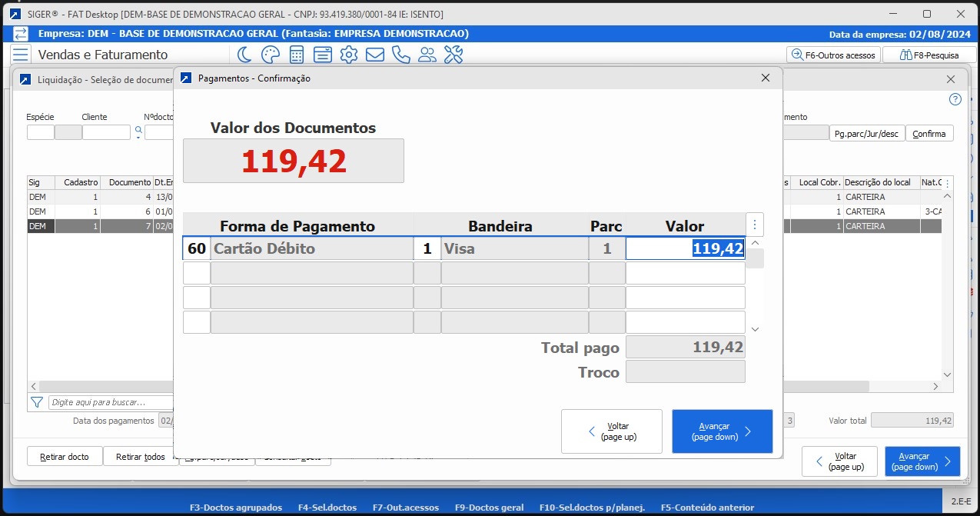Click the 2.E-E status indicator

tap(962, 501)
